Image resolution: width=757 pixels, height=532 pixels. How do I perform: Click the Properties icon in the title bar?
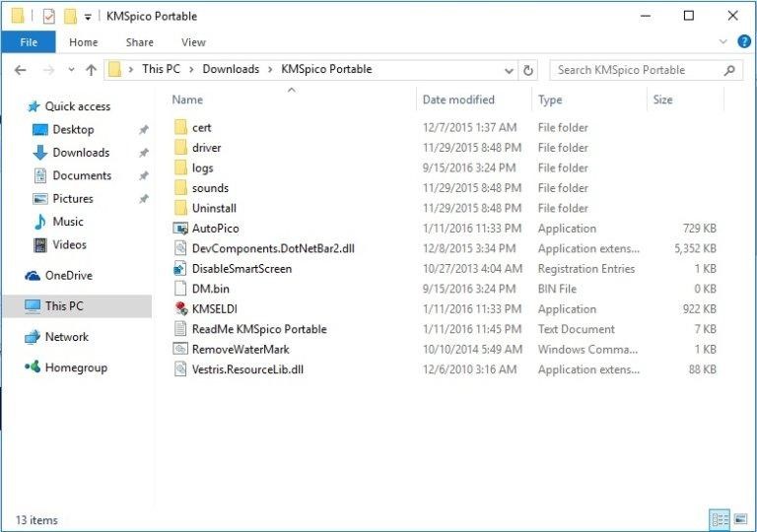(x=48, y=17)
